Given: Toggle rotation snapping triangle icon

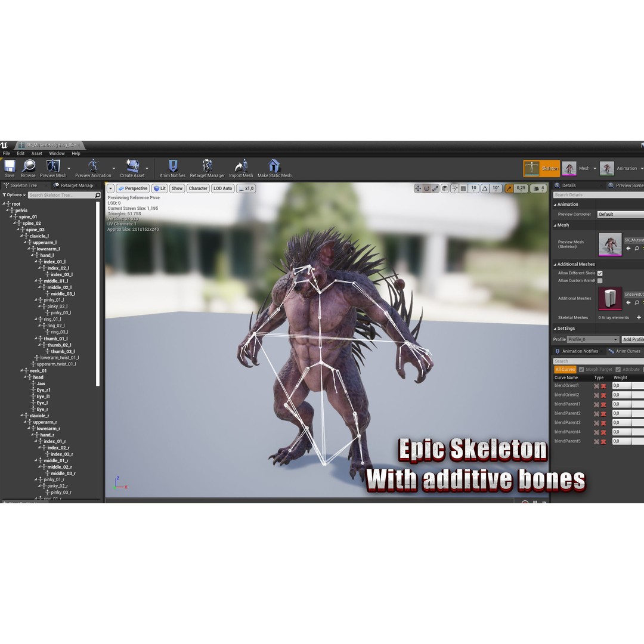Looking at the screenshot, I should click(x=485, y=188).
